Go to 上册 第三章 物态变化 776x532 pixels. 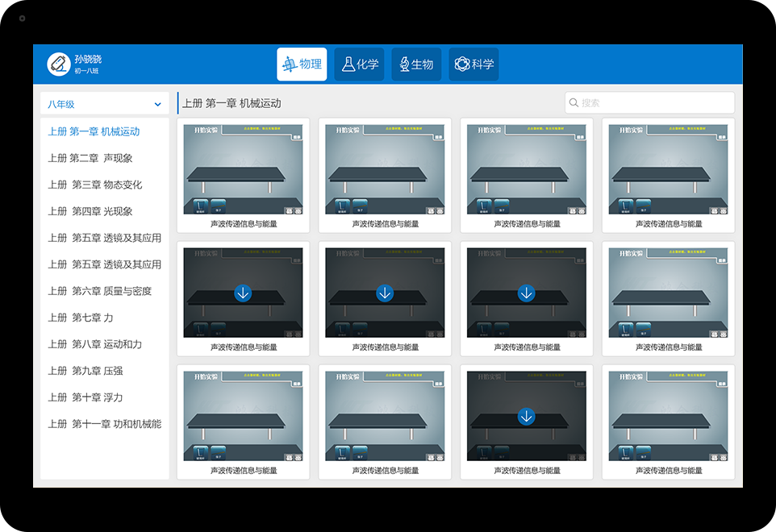94,185
